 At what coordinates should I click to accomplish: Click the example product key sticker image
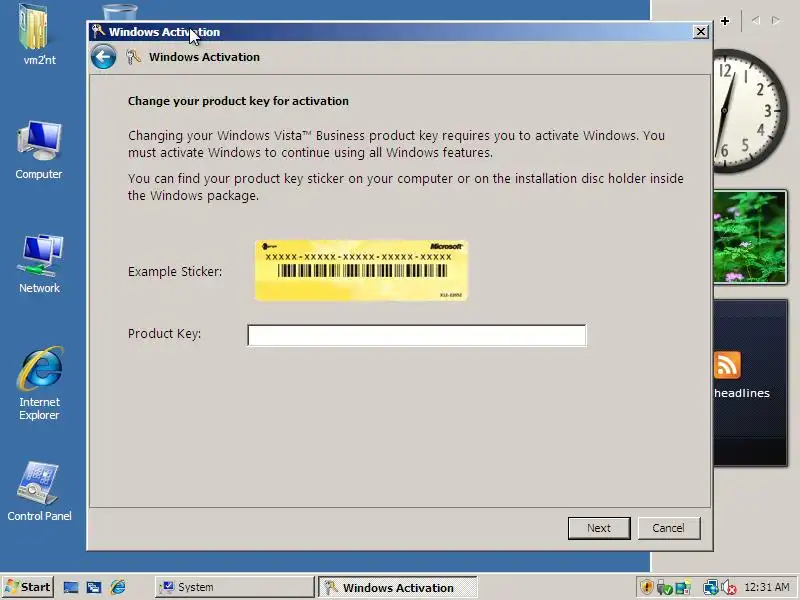(x=361, y=270)
